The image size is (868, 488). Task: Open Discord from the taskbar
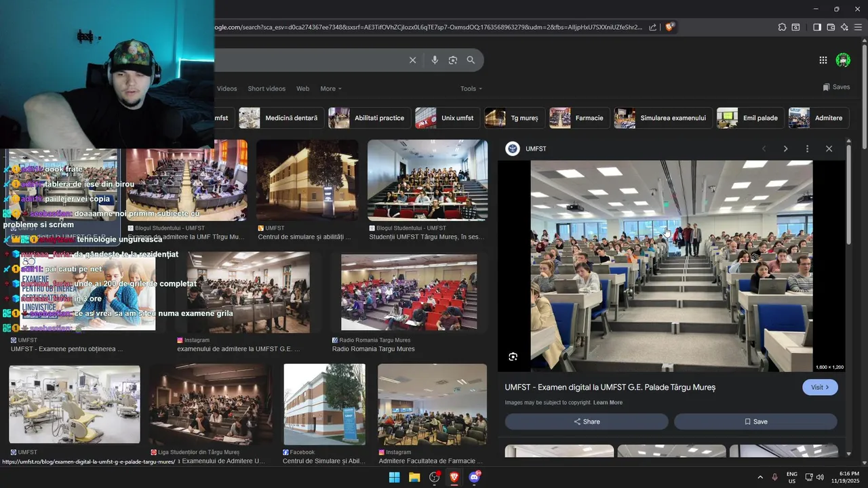pyautogui.click(x=475, y=477)
